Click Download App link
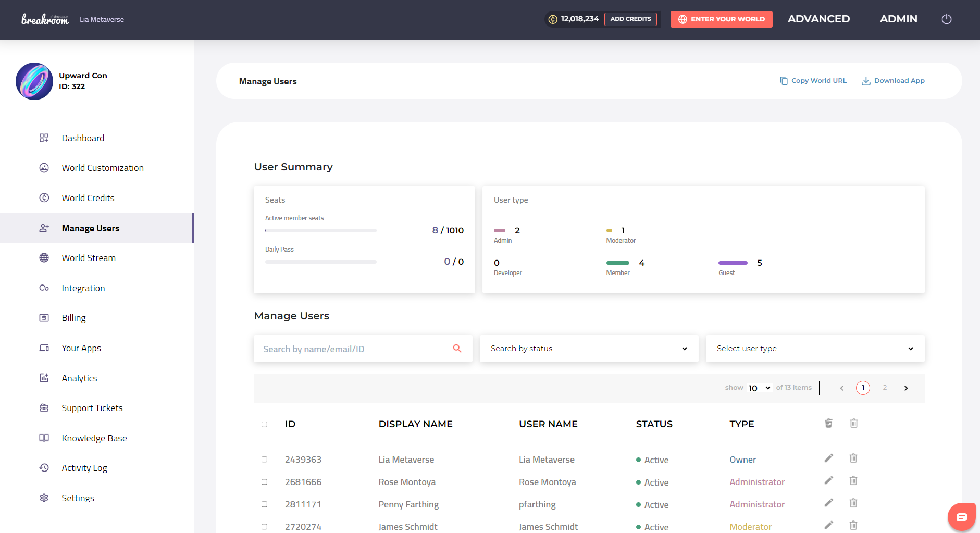The image size is (980, 533). (x=893, y=81)
